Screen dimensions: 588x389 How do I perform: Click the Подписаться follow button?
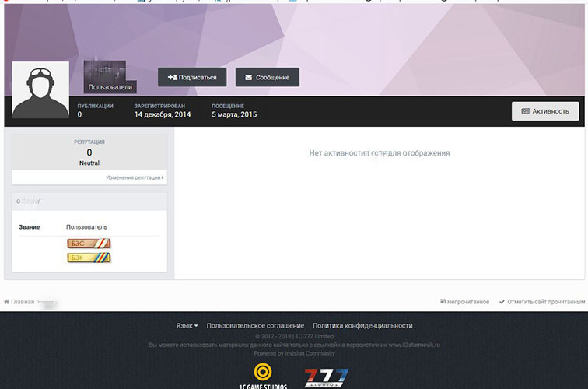tap(192, 77)
